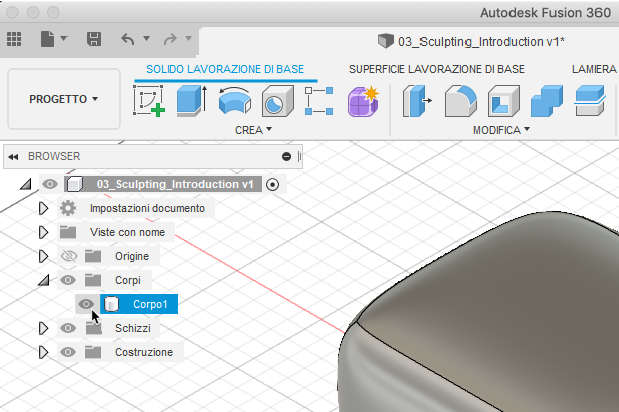Select the Corpo1 body
The width and height of the screenshot is (619, 412).
pos(139,304)
